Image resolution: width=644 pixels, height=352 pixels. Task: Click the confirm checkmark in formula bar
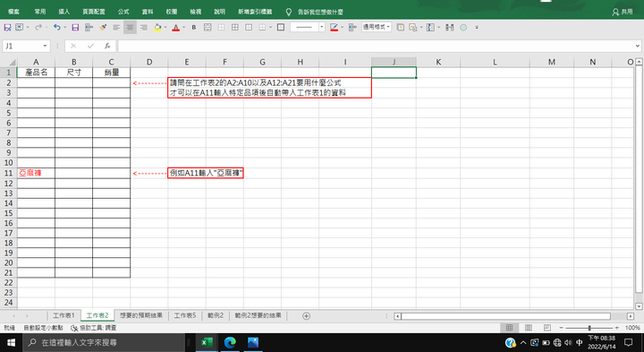(x=90, y=46)
